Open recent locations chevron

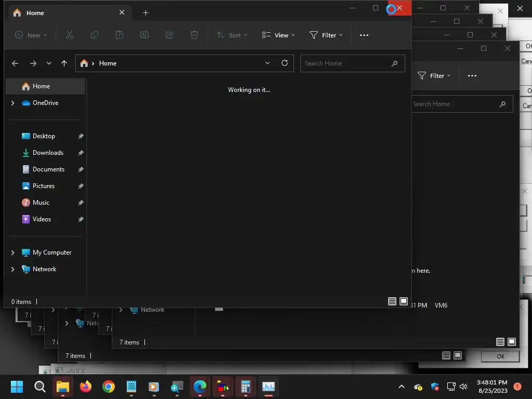(49, 63)
